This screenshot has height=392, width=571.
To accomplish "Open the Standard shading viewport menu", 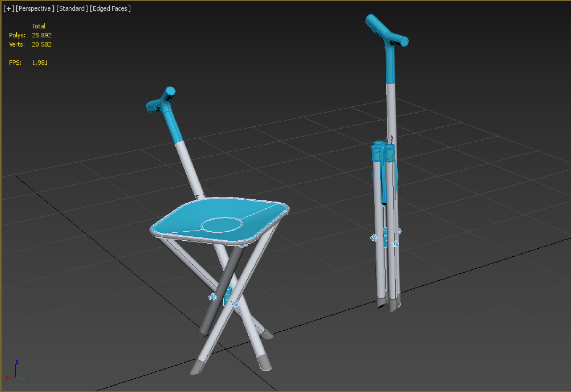I will tap(72, 9).
